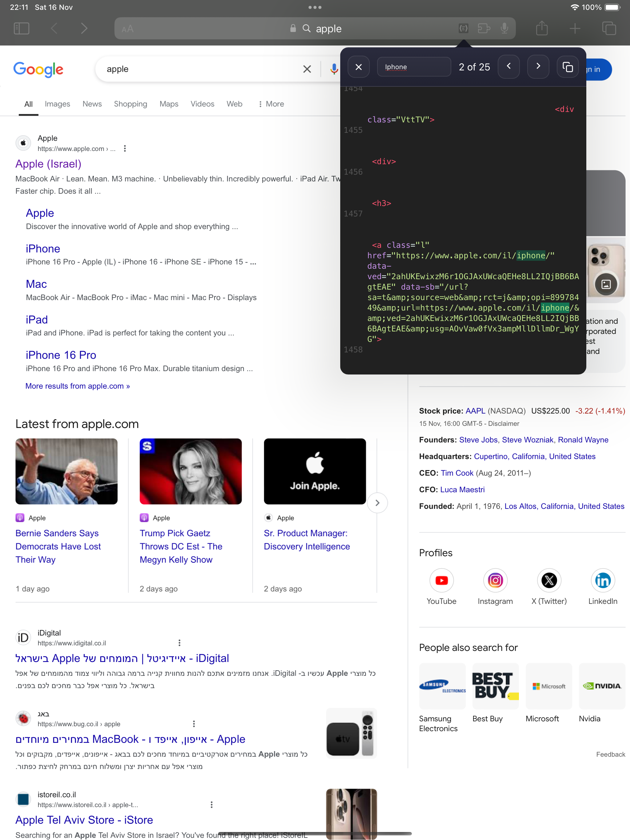The image size is (630, 840).
Task: Open the Safari sidebar icon
Action: 22,28
